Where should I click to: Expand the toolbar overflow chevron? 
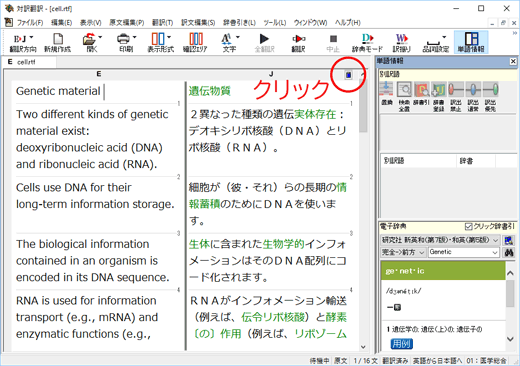pyautogui.click(x=514, y=33)
